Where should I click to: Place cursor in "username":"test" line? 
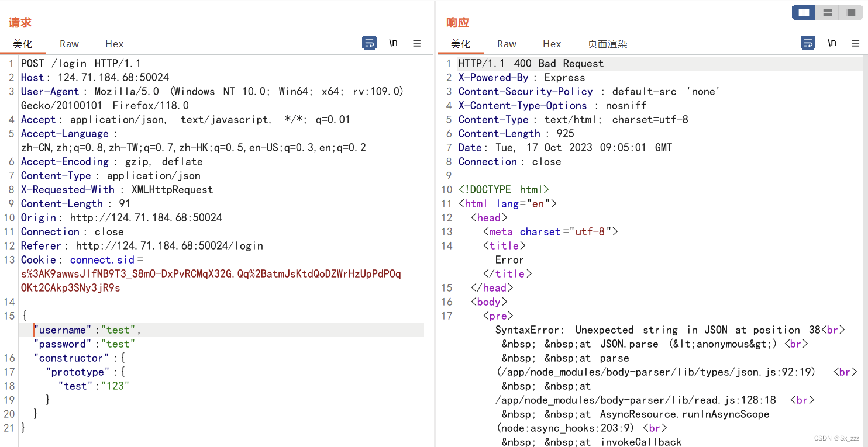[88, 330]
